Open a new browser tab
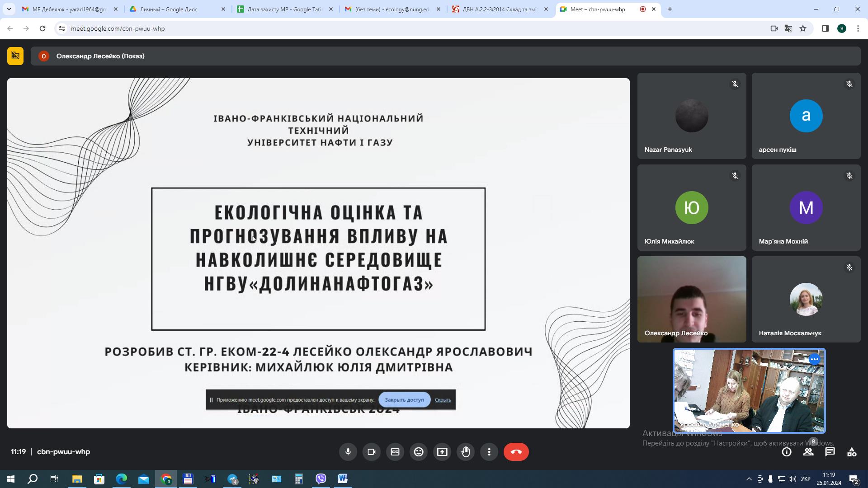The width and height of the screenshot is (868, 488). pos(670,9)
